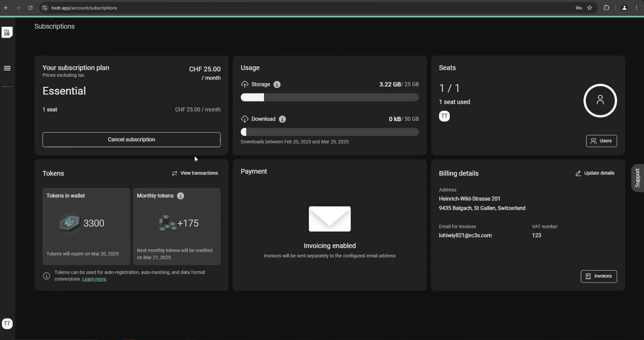Viewport: 644px width, 340px height.
Task: Open the Invoices button
Action: pos(599,276)
